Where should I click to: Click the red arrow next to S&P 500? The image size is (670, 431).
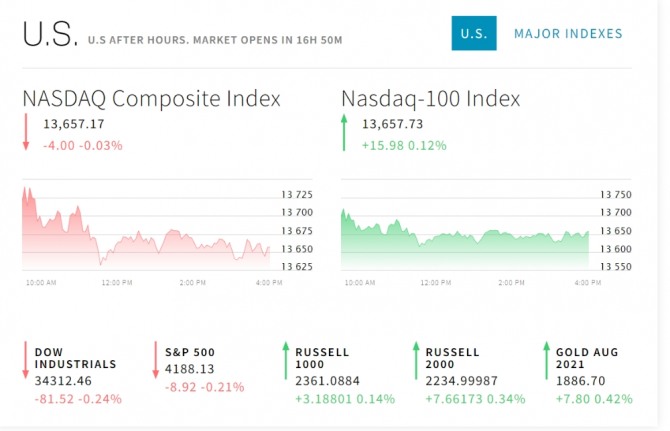click(x=156, y=360)
